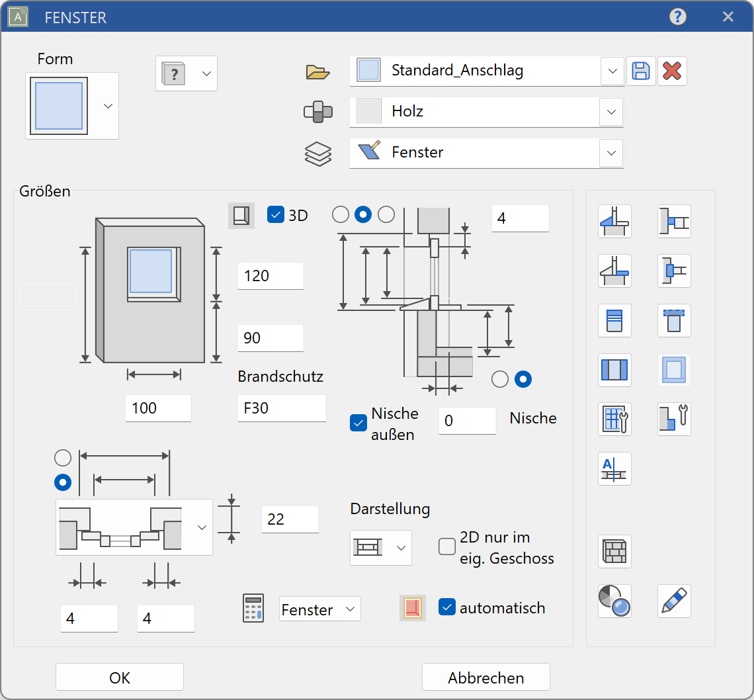Open the favorites folder icon
754x700 pixels.
(x=317, y=71)
